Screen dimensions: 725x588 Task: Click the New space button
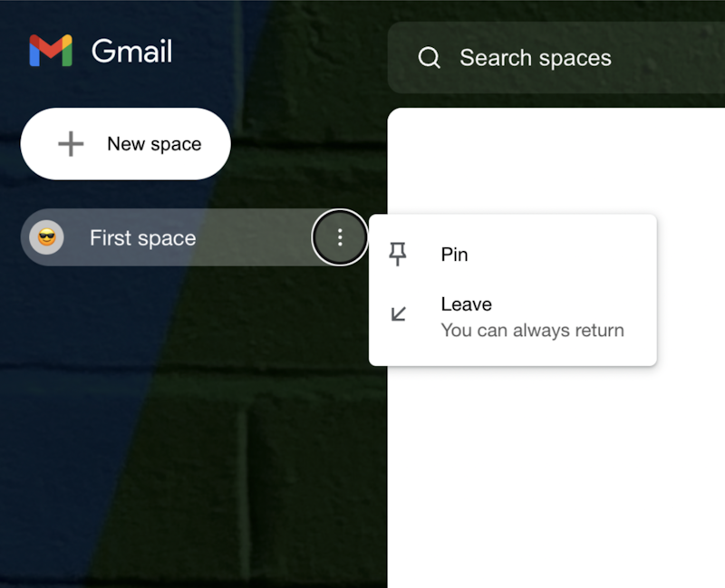(126, 143)
